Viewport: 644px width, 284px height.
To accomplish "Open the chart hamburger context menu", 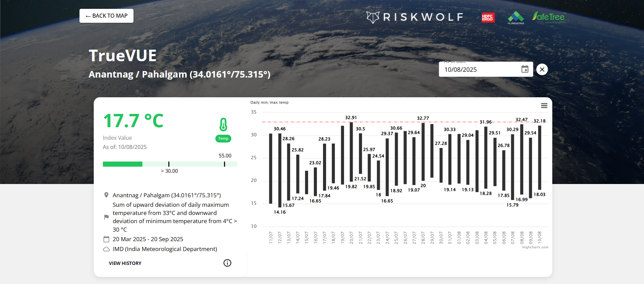I will click(544, 106).
